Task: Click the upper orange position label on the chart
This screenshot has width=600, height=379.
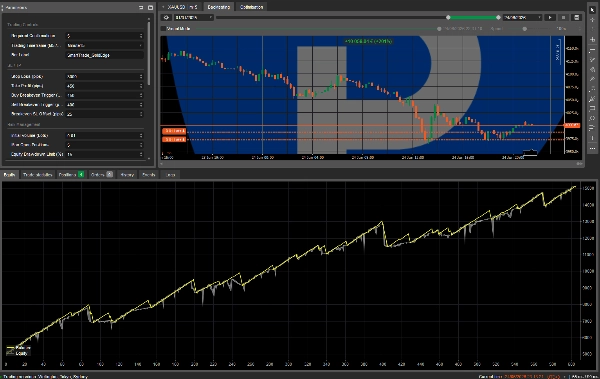Action: tap(174, 131)
